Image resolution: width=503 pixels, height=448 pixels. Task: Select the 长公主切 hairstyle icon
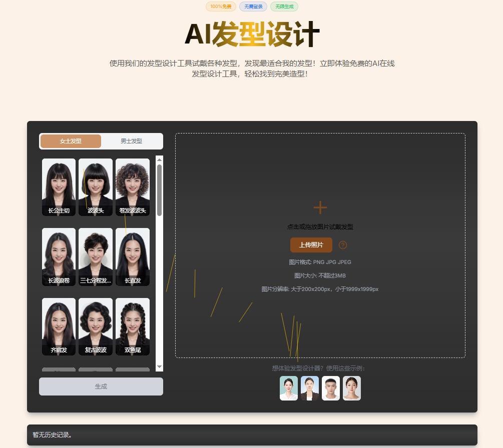point(59,187)
